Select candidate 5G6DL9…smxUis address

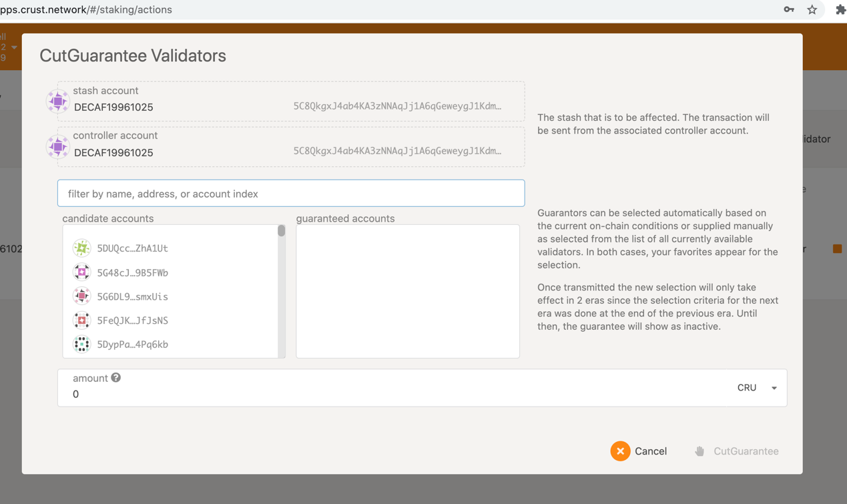click(x=132, y=296)
